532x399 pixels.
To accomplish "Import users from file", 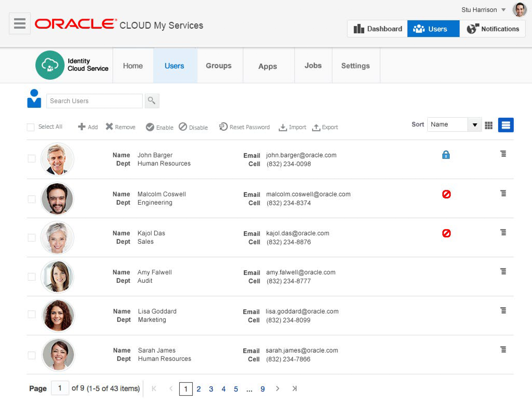I will (292, 127).
